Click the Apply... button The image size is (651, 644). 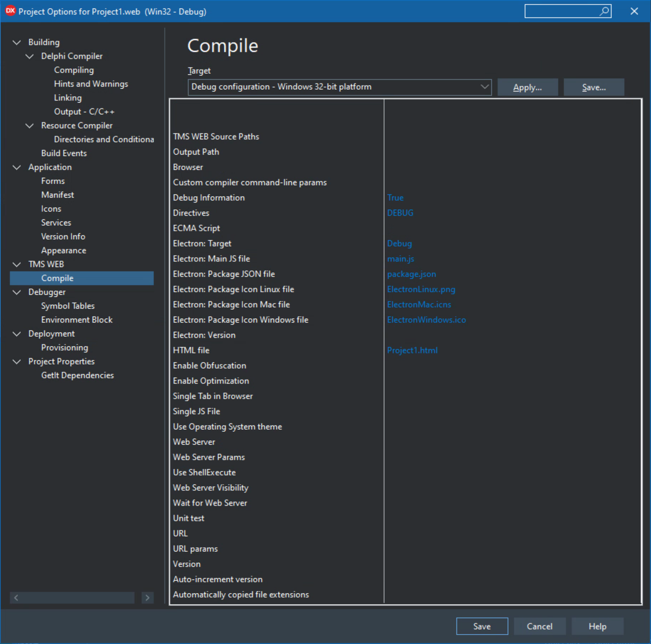point(527,87)
